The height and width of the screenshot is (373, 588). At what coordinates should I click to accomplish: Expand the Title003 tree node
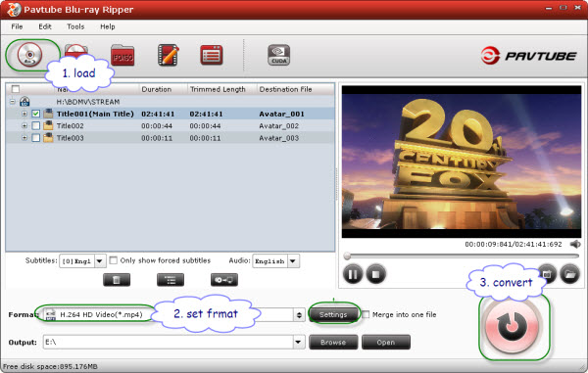pyautogui.click(x=24, y=138)
